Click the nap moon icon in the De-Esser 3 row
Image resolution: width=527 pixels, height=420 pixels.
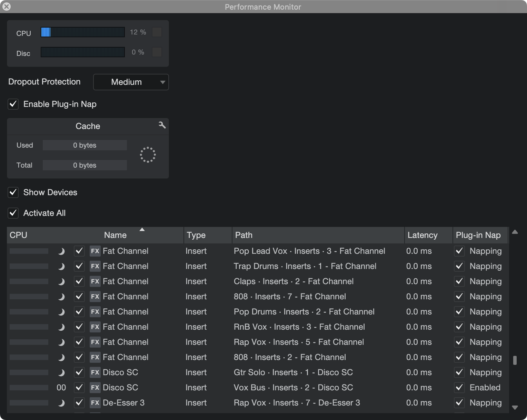point(61,403)
